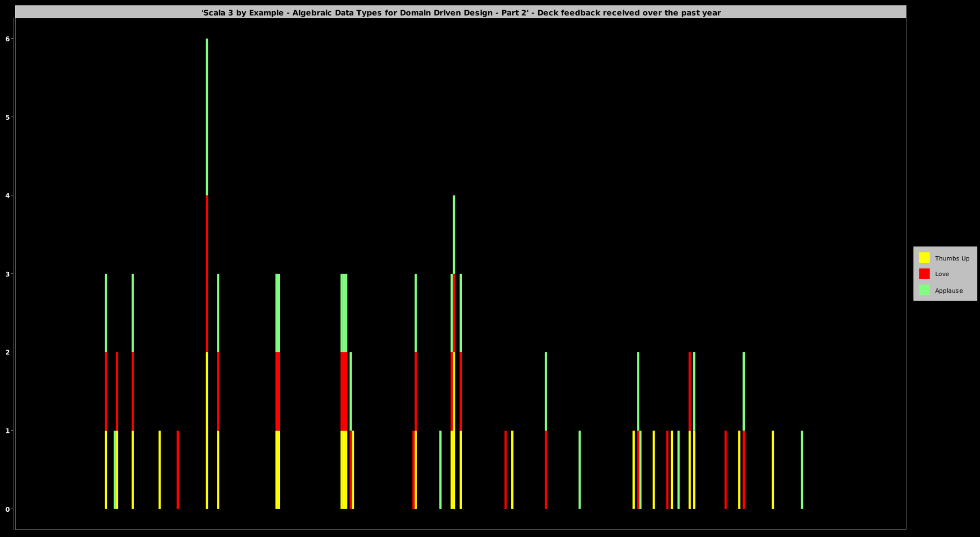Click the bar peaking at 4
Screen dimensions: 980x537
(454, 352)
